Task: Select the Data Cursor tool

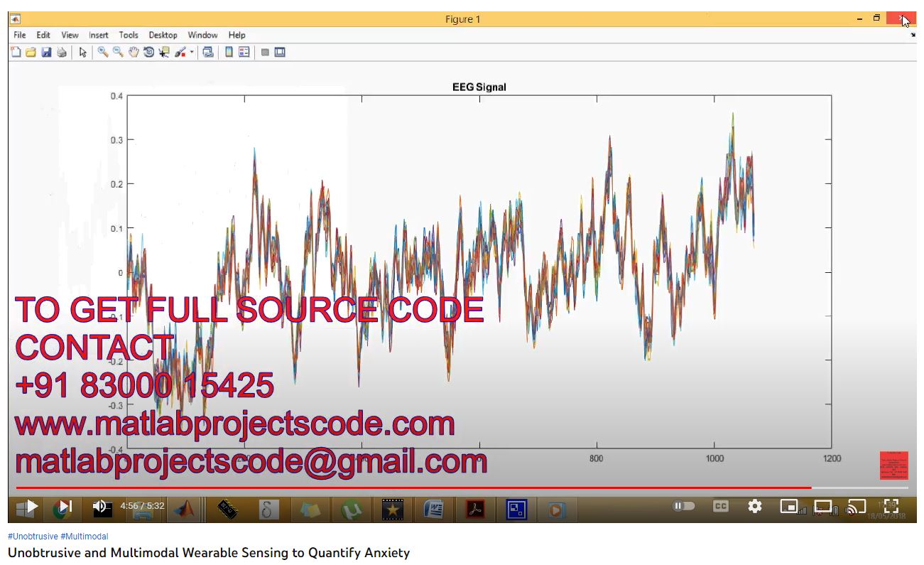Action: click(164, 52)
